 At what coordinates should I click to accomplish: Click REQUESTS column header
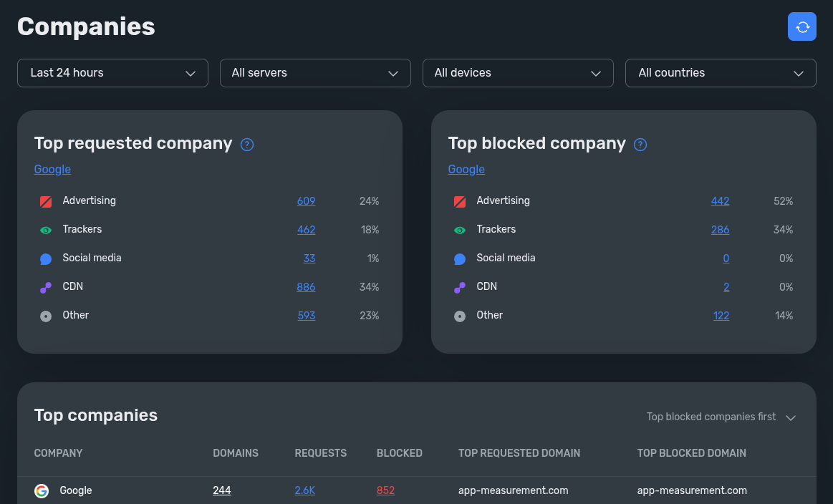coord(320,453)
